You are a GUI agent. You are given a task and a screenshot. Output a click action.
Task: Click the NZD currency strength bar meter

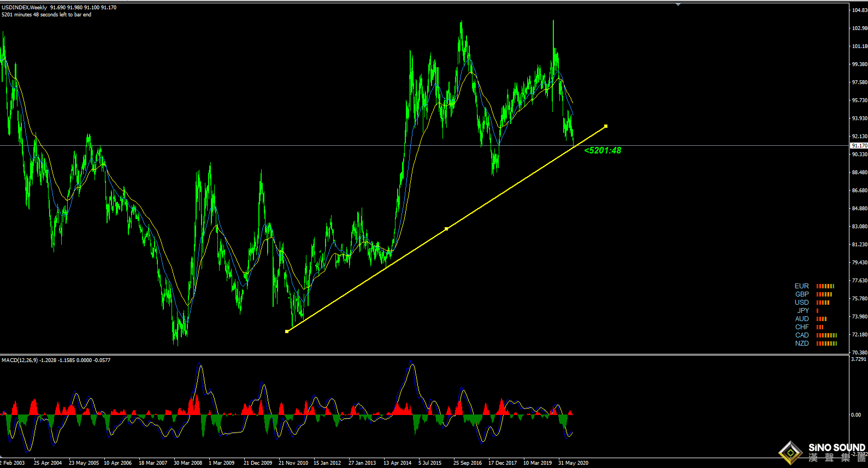[x=826, y=343]
